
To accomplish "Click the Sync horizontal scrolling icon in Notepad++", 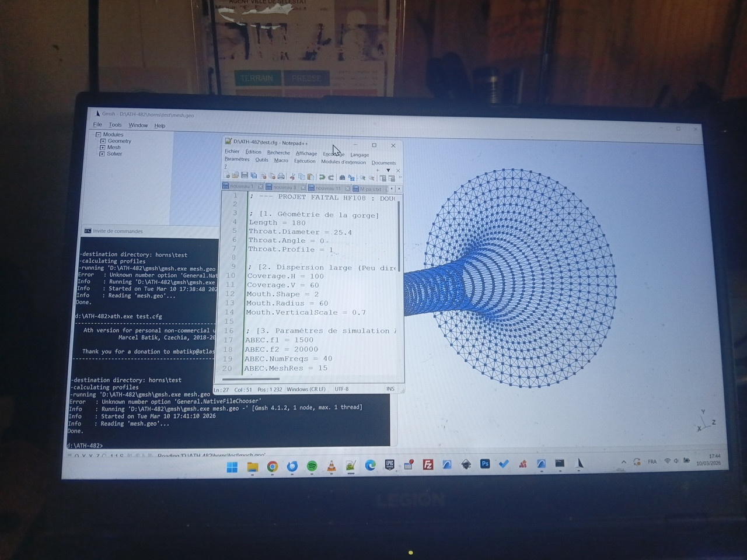I will (392, 178).
